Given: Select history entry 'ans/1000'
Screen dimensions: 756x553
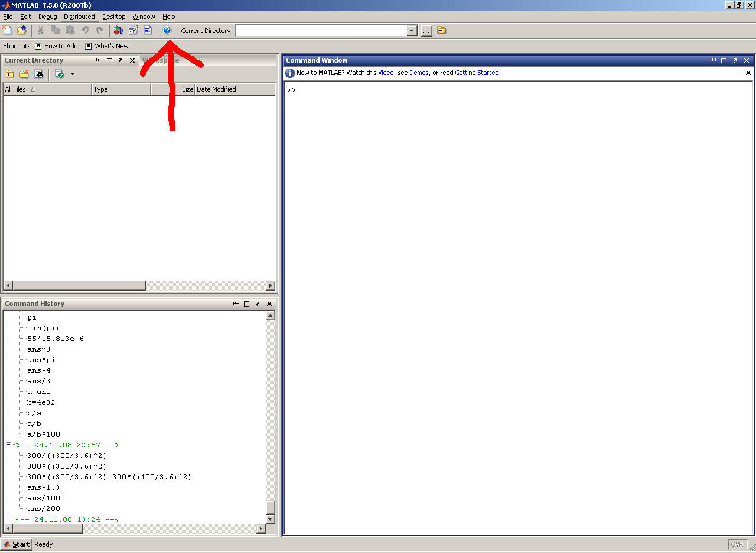Looking at the screenshot, I should (46, 498).
